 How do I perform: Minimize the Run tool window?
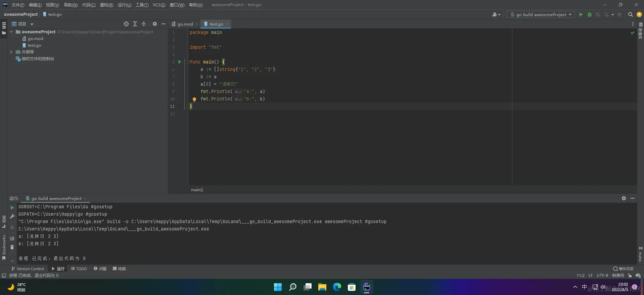point(633,198)
